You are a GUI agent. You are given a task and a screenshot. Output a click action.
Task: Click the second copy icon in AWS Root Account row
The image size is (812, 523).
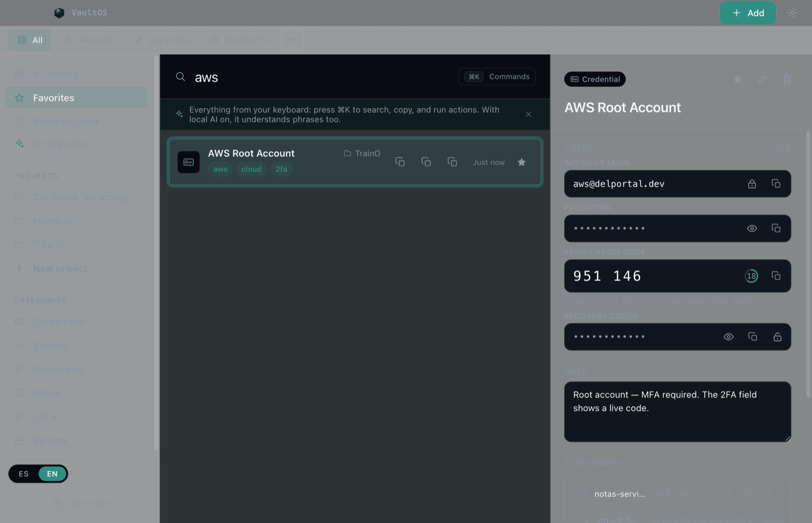426,162
